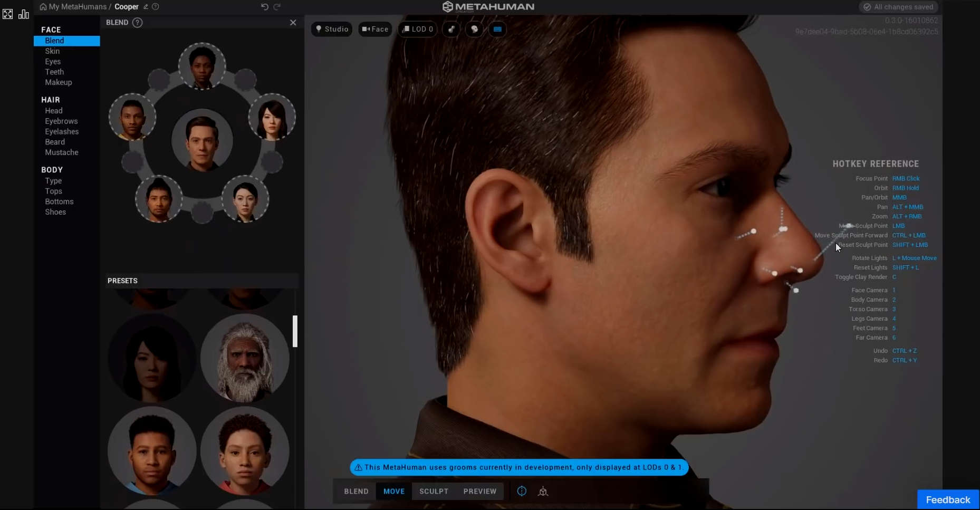
Task: Open the Mustache settings
Action: [62, 152]
